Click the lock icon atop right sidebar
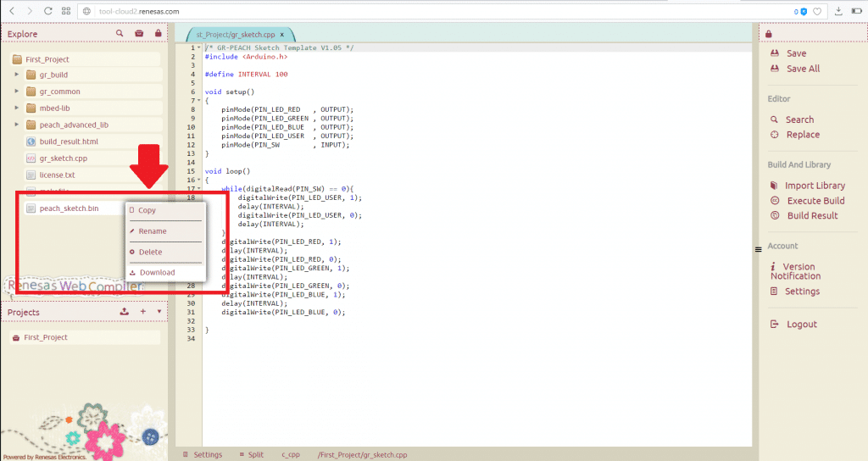The height and width of the screenshot is (461, 868). pos(769,34)
